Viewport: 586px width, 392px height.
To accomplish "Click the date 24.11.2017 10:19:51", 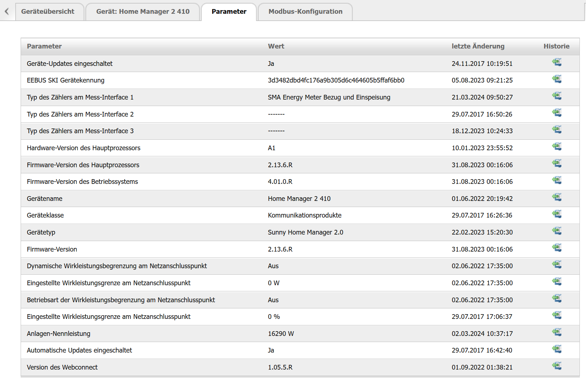I will coord(482,64).
